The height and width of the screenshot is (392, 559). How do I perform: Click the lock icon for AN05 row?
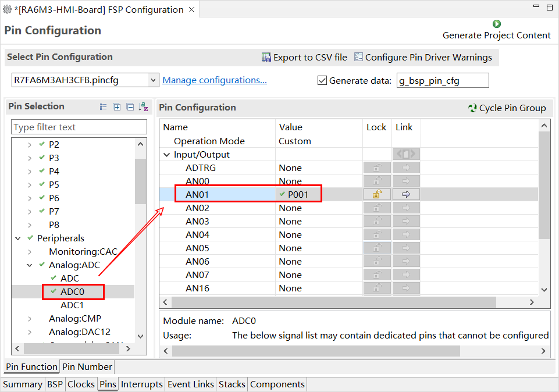tap(377, 248)
